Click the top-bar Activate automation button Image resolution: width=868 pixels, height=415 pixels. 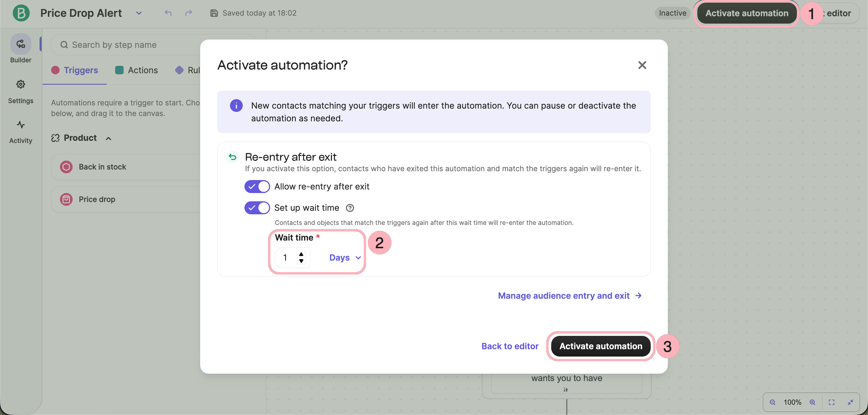click(747, 13)
